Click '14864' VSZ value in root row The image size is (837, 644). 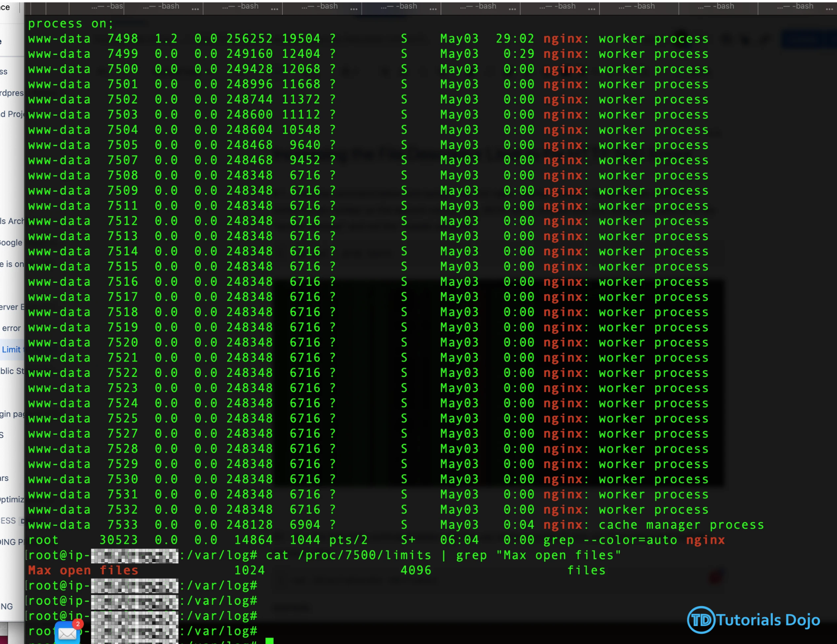click(x=253, y=540)
